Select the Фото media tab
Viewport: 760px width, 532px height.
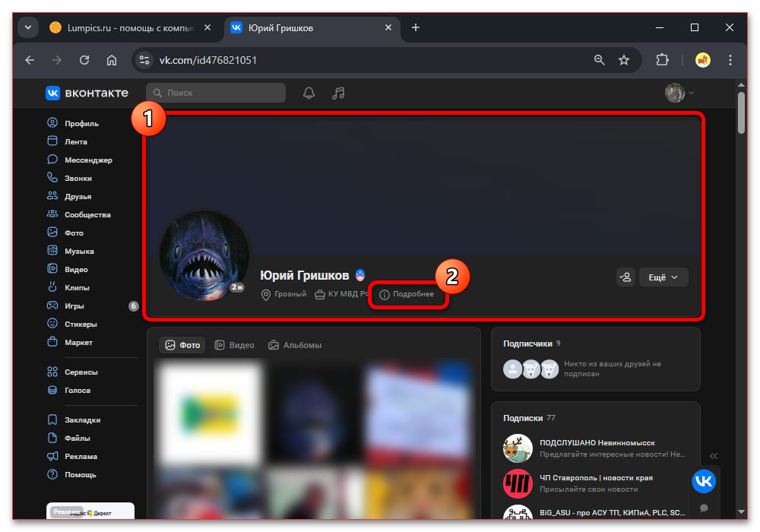click(x=182, y=345)
